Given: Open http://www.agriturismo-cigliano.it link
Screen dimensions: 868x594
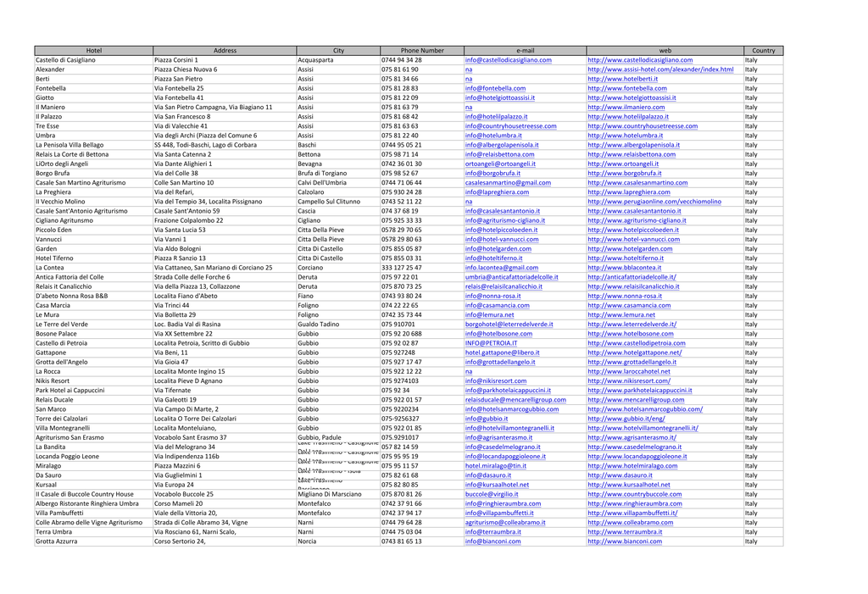Looking at the screenshot, I should [637, 220].
